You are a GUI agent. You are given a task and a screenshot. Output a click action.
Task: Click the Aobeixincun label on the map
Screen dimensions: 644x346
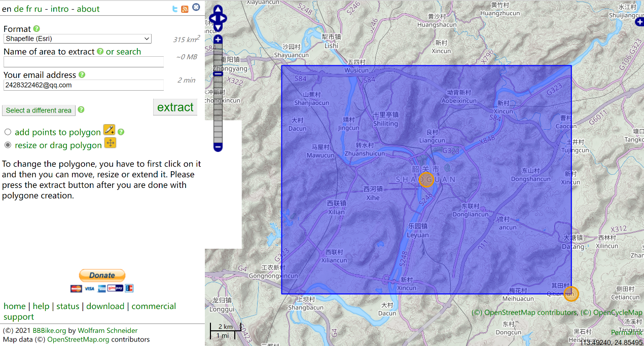(x=459, y=101)
